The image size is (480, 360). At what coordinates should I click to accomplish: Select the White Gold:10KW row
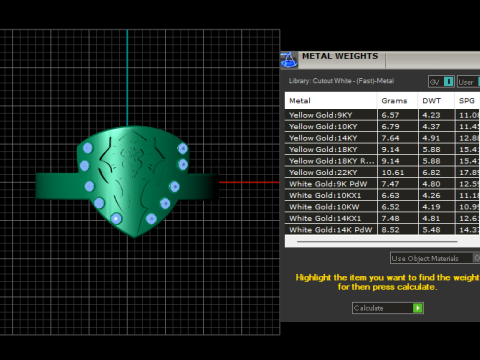pos(382,207)
